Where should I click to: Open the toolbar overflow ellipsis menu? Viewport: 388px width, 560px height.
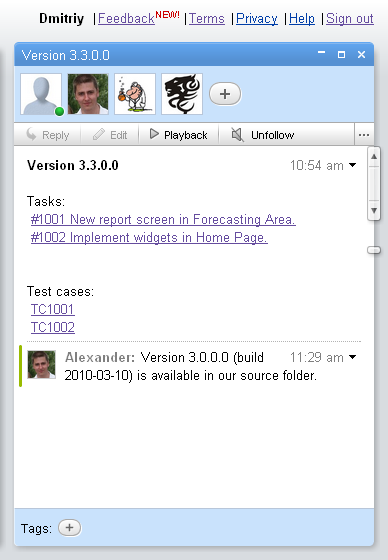(x=364, y=135)
